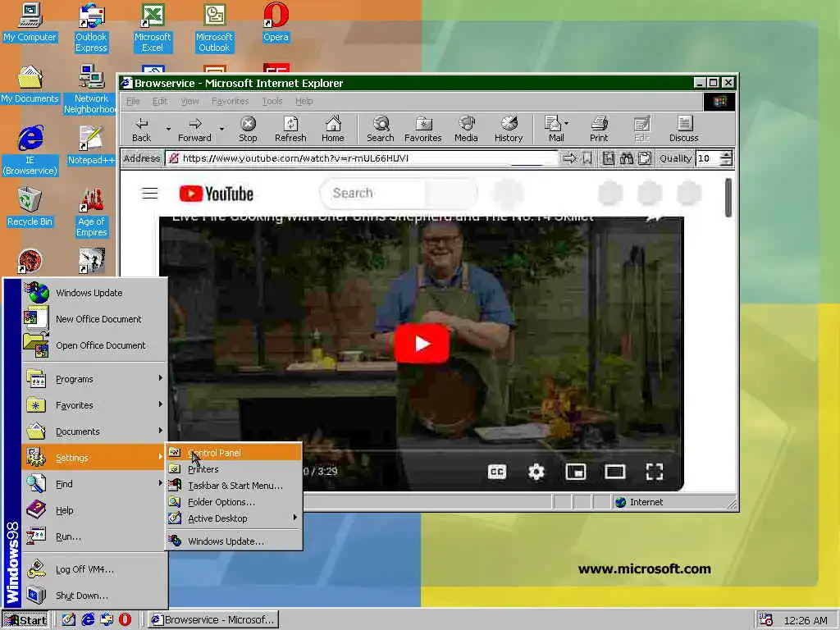Click the Forward toolbar button
The width and height of the screenshot is (840, 630).
point(195,130)
